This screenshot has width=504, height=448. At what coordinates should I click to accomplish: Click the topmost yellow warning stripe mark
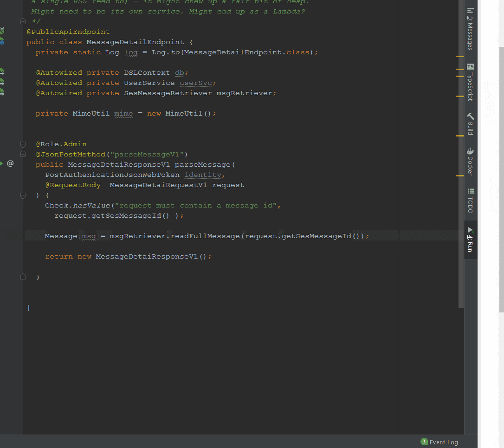point(459,56)
